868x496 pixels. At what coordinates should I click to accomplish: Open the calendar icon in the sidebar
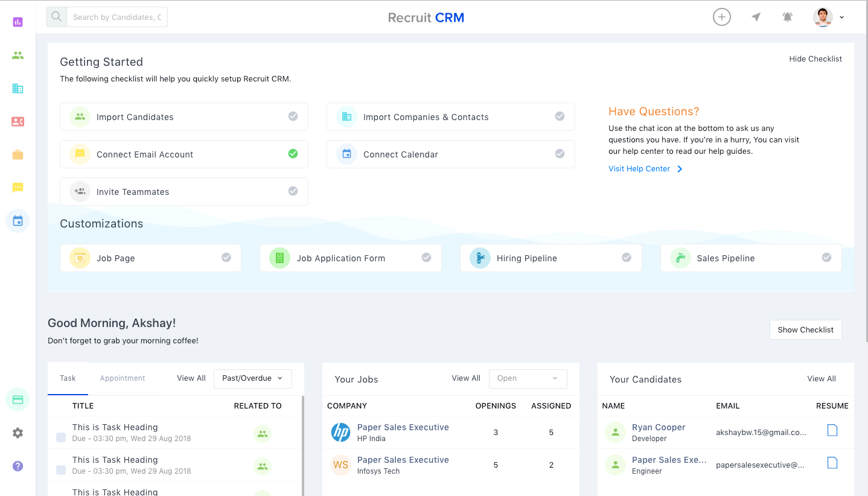point(18,221)
